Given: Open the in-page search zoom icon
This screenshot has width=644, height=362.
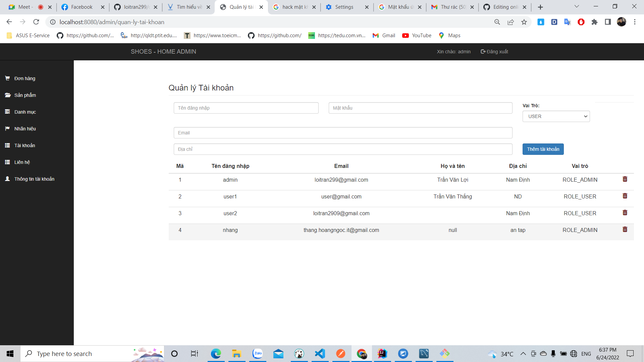Looking at the screenshot, I should click(x=497, y=22).
